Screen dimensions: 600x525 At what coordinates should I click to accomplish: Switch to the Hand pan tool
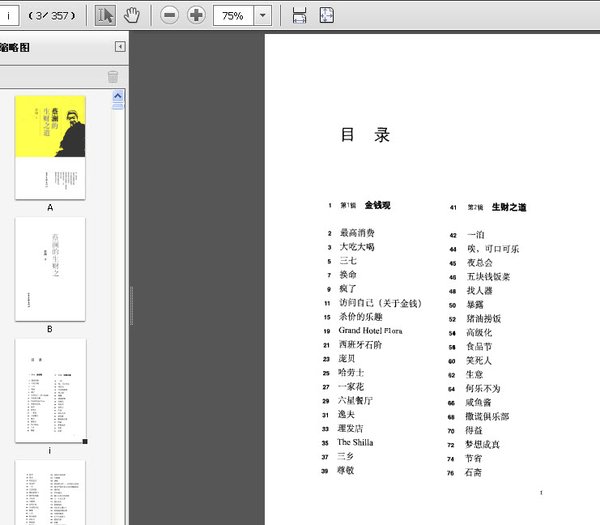pyautogui.click(x=132, y=15)
